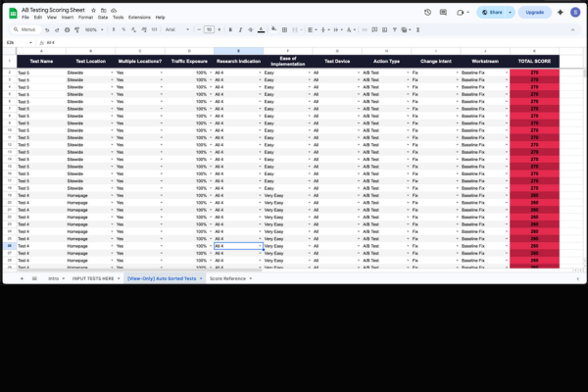Search menus in the Menus box

[x=25, y=29]
